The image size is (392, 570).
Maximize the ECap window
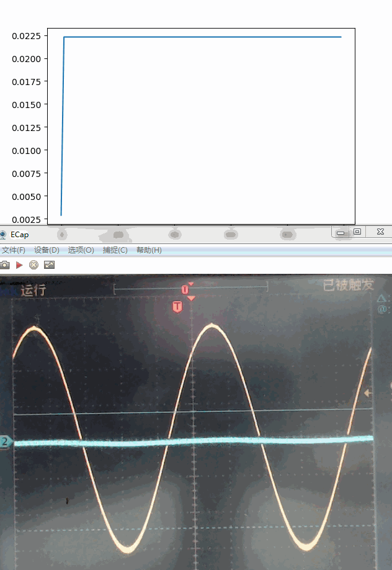coord(357,232)
